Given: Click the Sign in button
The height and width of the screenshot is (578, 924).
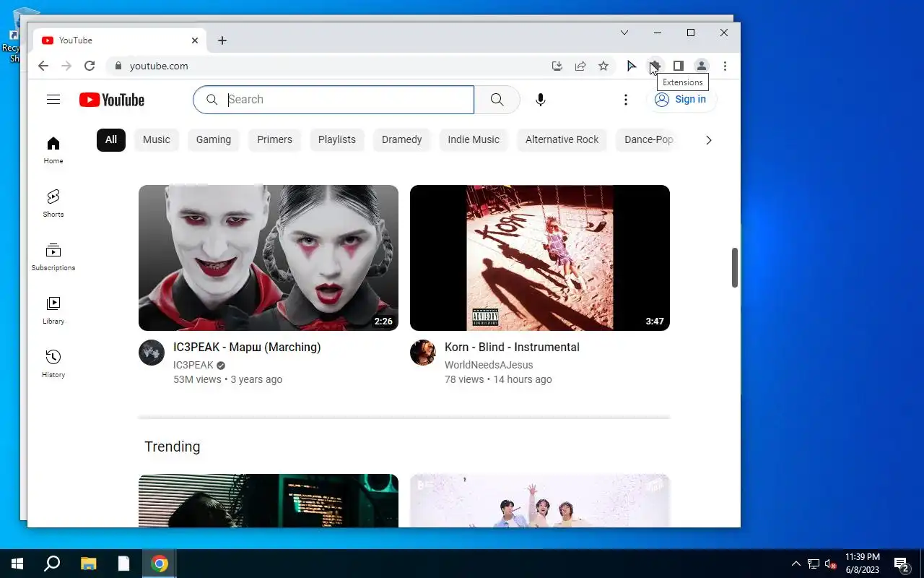Looking at the screenshot, I should pos(681,100).
